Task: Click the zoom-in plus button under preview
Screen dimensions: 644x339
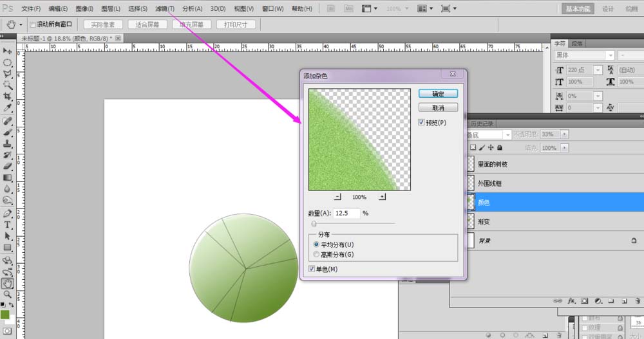Action: [382, 197]
